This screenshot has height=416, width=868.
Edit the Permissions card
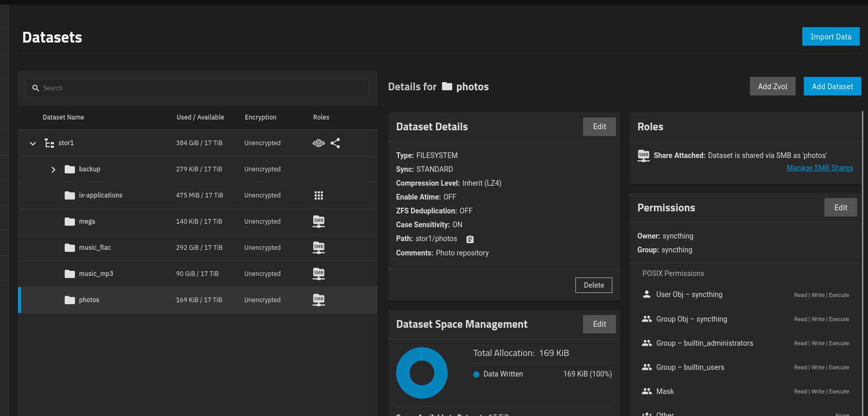pos(841,207)
